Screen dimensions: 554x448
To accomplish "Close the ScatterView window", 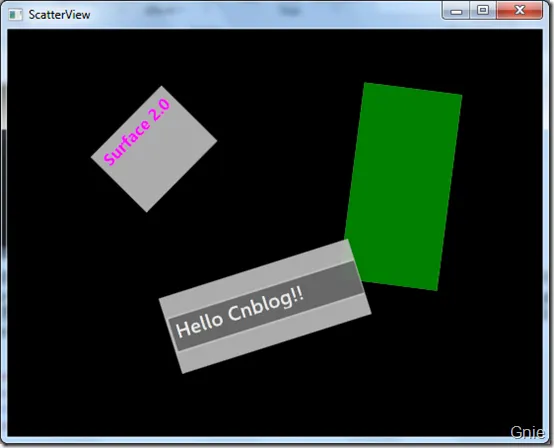I will pos(519,10).
